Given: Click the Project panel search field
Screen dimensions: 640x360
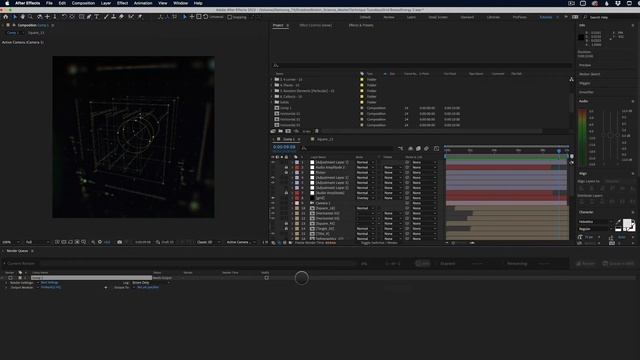Looking at the screenshot, I should click(422, 65).
